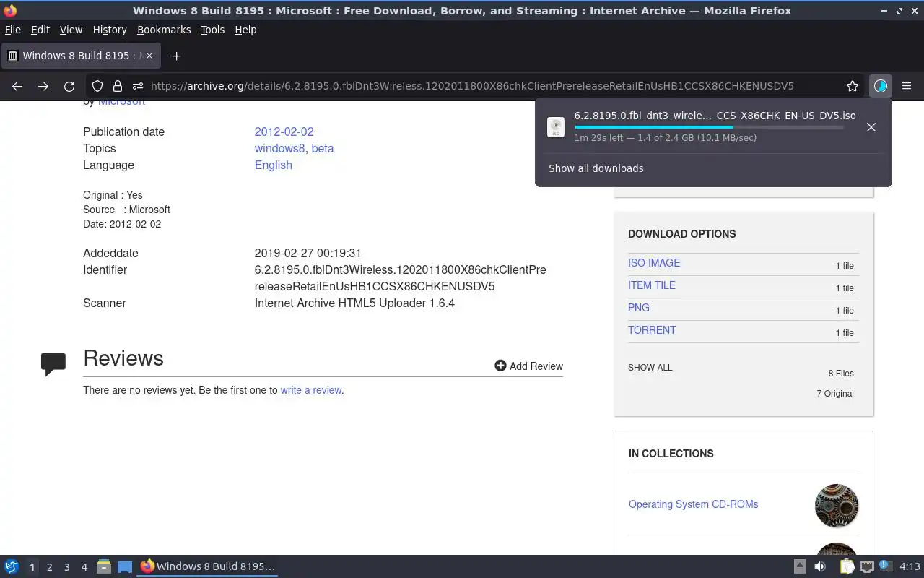
Task: Click Show all downloads
Action: tap(596, 168)
